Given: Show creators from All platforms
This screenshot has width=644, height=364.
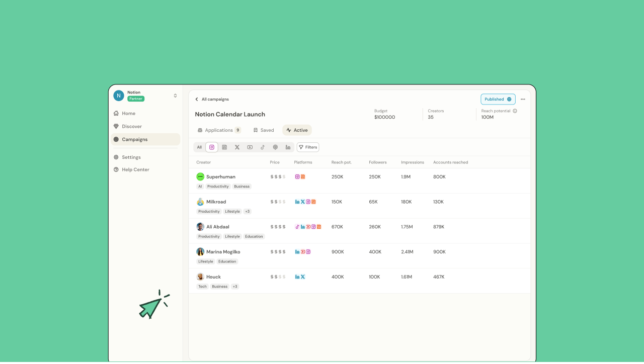Looking at the screenshot, I should [x=199, y=147].
